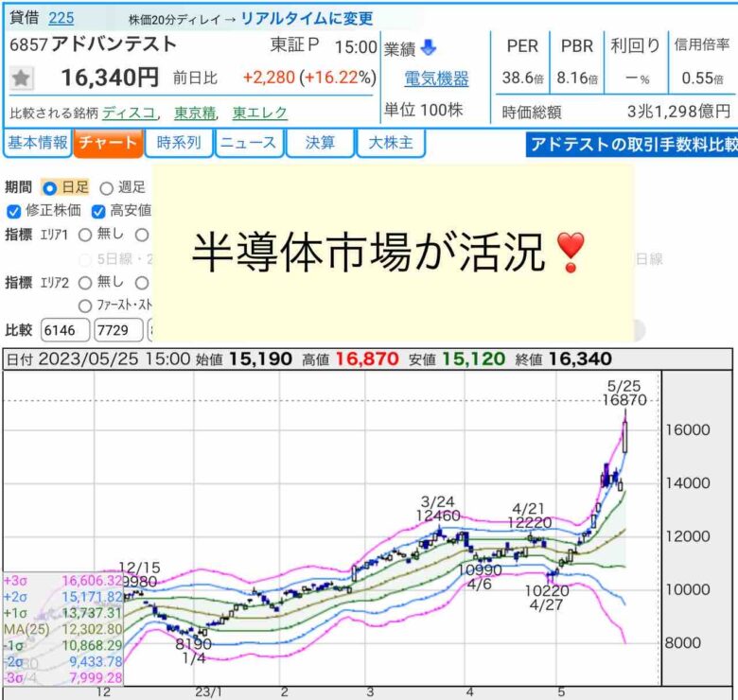Click the 3/24 12460 peak label
Screen dimensions: 738x700
click(x=438, y=509)
